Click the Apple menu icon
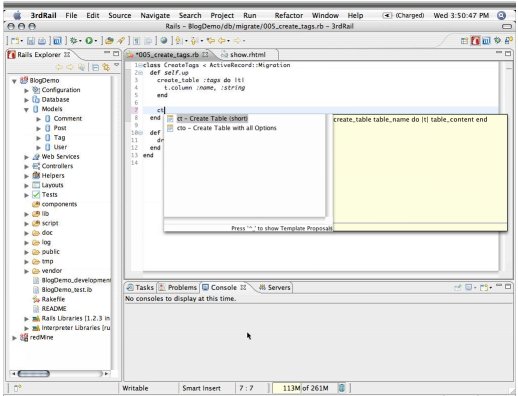Viewport: 518px width, 396px height. tap(17, 15)
